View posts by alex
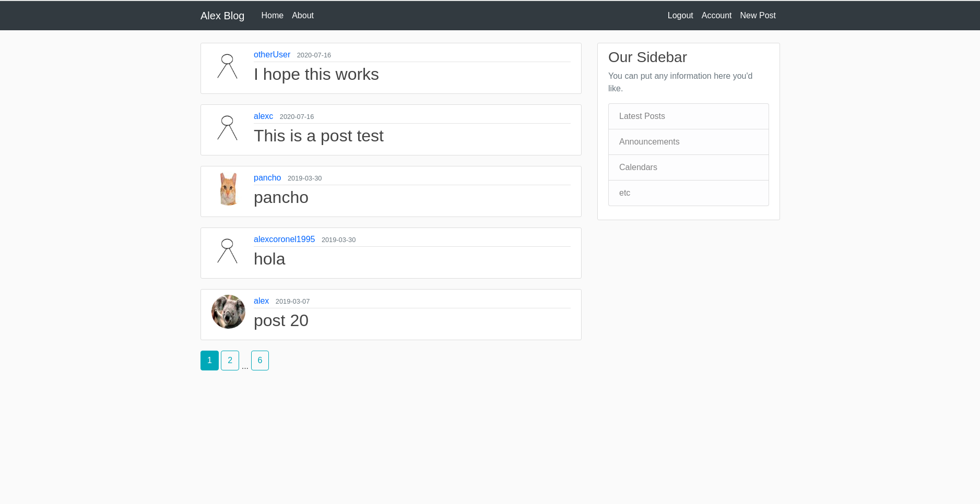The image size is (980, 504). pyautogui.click(x=261, y=301)
